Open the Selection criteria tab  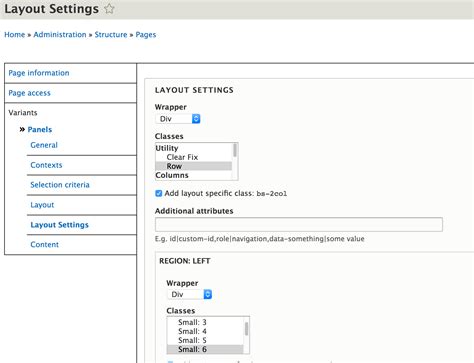[x=60, y=185]
